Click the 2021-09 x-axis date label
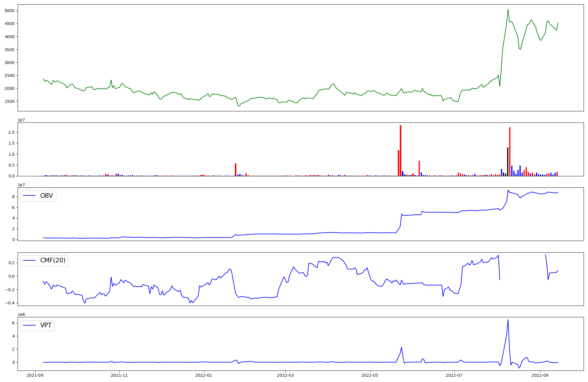The height and width of the screenshot is (382, 588). point(35,375)
